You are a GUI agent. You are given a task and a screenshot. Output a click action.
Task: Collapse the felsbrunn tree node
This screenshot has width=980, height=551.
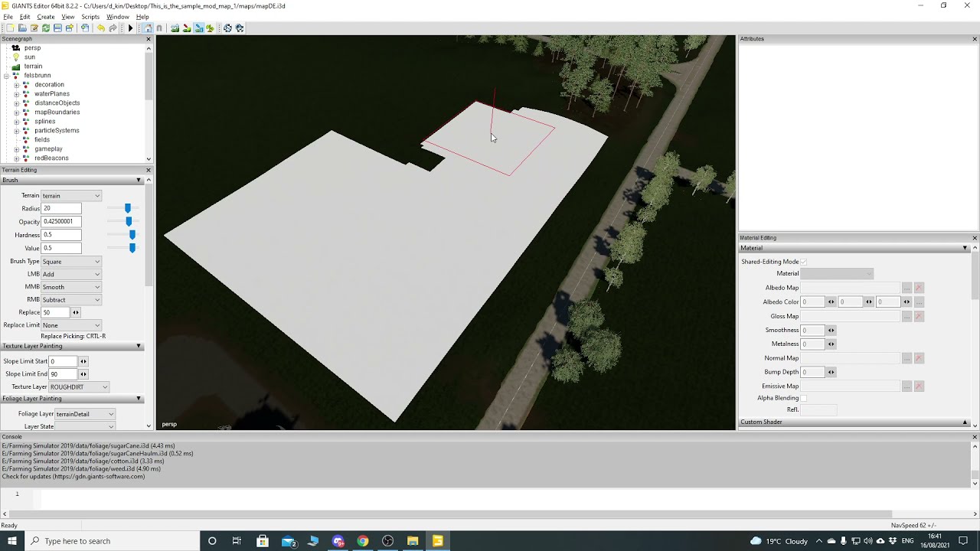[x=6, y=76]
